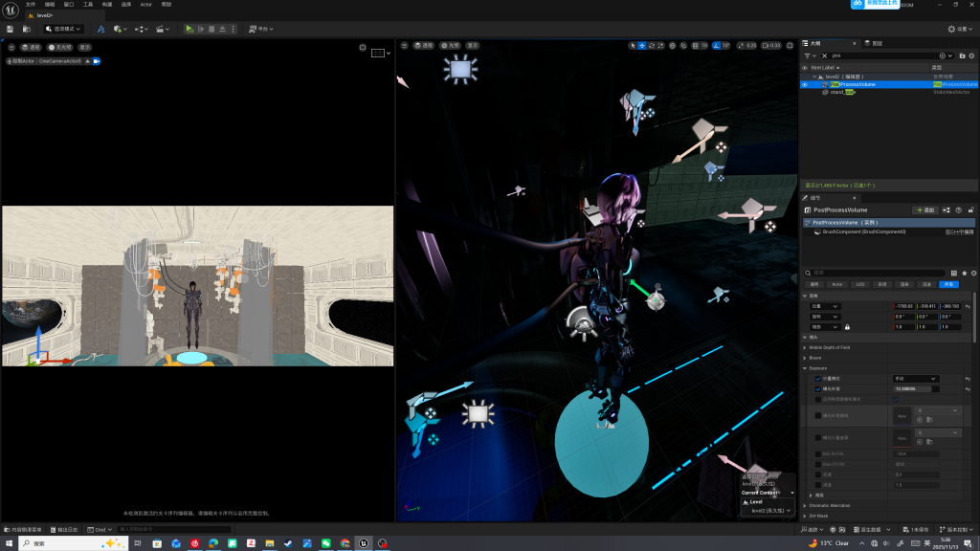Toggle visibility eye of PostProcessVolume in outliner
The width and height of the screenshot is (980, 551).
805,84
